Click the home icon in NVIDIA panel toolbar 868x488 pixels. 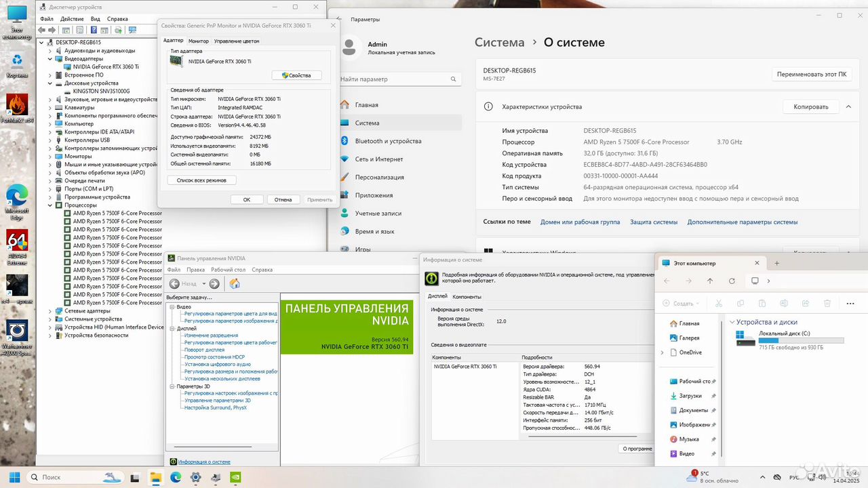235,284
